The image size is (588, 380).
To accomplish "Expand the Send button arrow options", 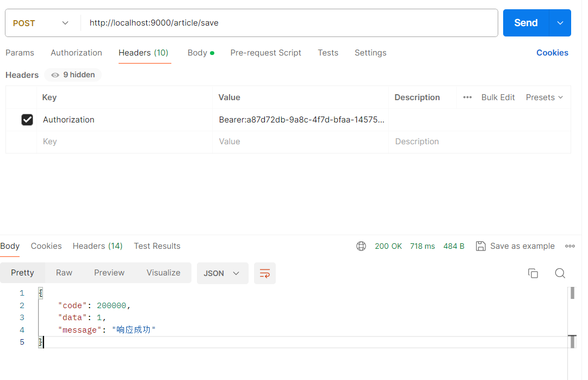I will pos(560,23).
